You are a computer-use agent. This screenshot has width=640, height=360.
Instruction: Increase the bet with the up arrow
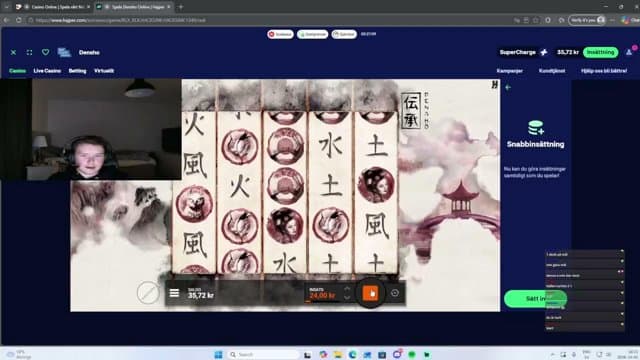pyautogui.click(x=347, y=289)
